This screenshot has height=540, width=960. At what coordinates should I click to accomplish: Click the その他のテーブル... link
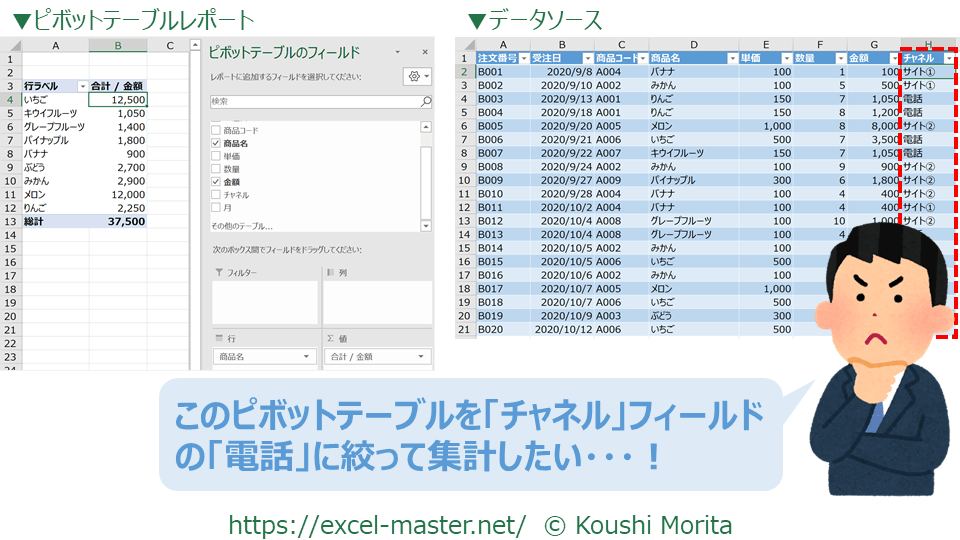click(x=241, y=226)
